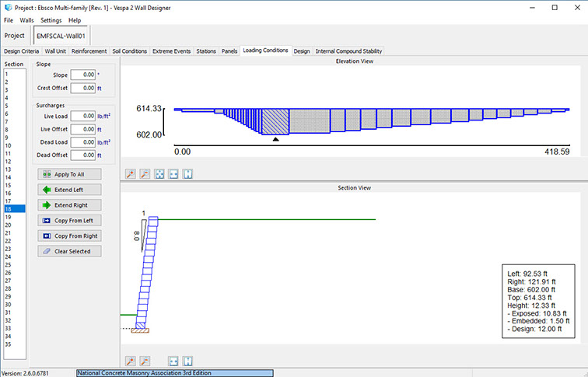
Task: Click the Clear Selected button
Action: coord(68,252)
